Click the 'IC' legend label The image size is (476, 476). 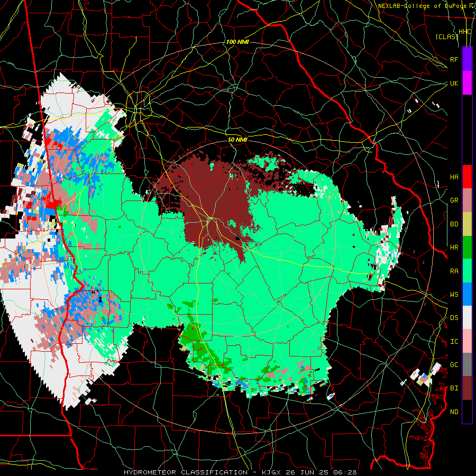click(454, 342)
